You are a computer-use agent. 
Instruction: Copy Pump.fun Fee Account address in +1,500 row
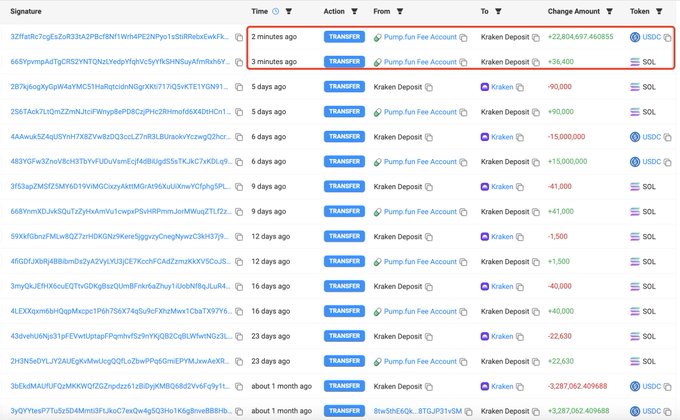pyautogui.click(x=464, y=262)
